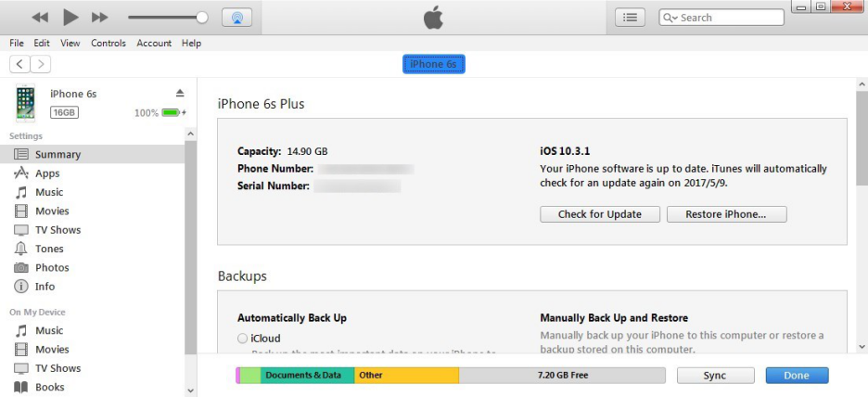Click the Apple logo in the header
Screen dimensions: 868x397
click(x=434, y=18)
